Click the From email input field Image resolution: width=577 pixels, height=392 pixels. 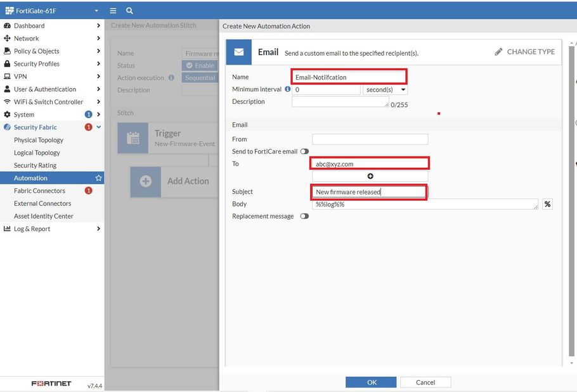(x=370, y=139)
